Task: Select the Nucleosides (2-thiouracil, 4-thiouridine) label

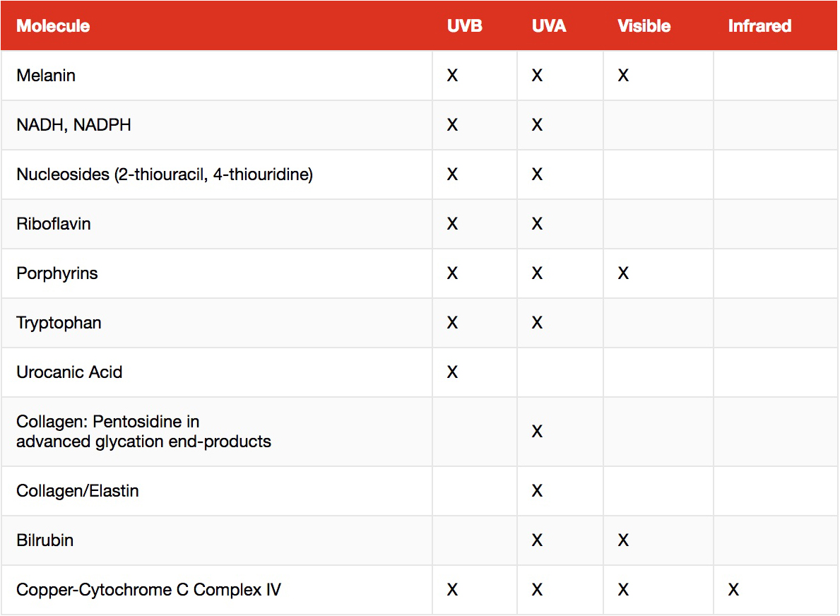Action: tap(165, 174)
